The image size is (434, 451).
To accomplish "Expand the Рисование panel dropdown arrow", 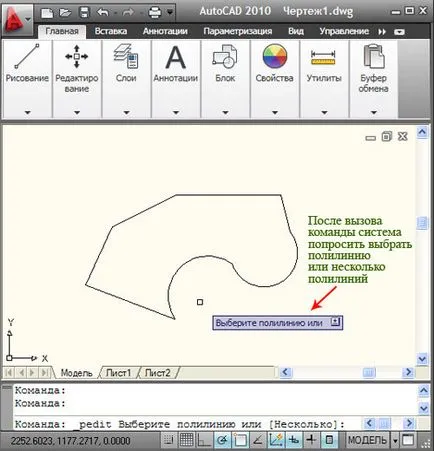I will click(27, 113).
